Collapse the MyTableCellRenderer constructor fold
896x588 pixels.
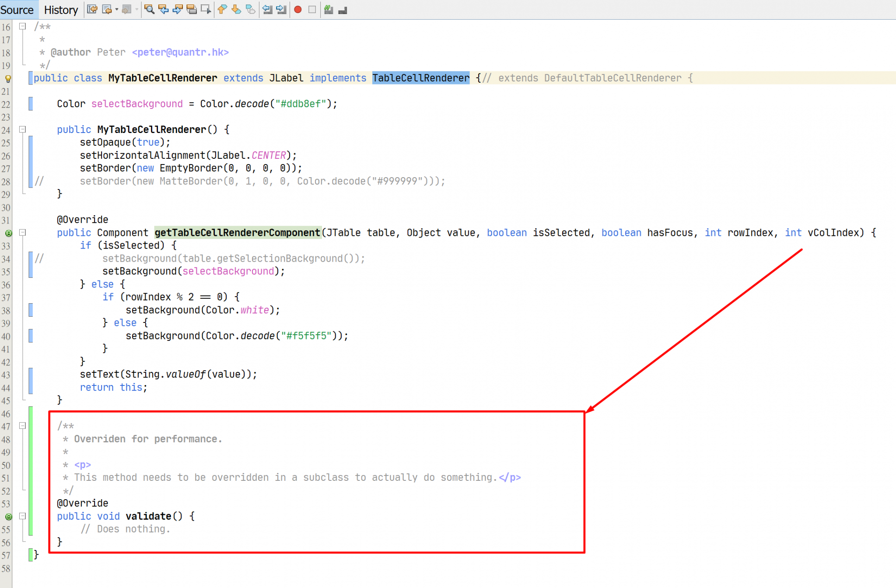pos(23,129)
